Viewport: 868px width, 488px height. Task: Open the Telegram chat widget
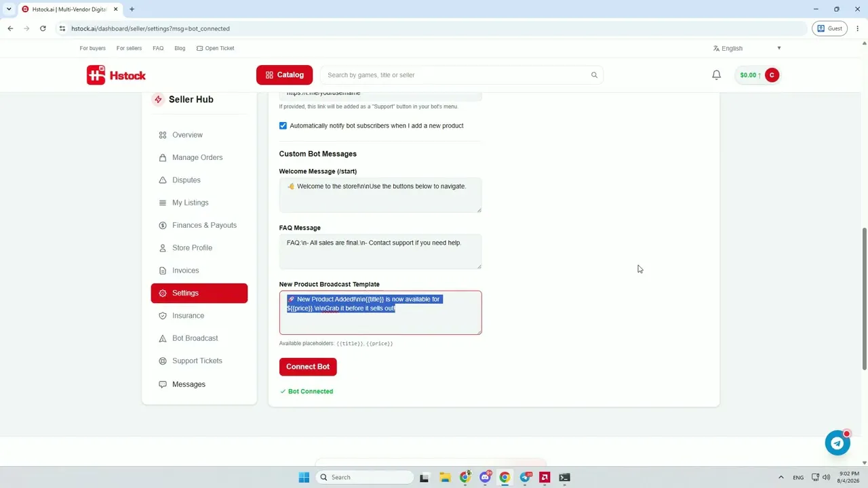tap(837, 443)
